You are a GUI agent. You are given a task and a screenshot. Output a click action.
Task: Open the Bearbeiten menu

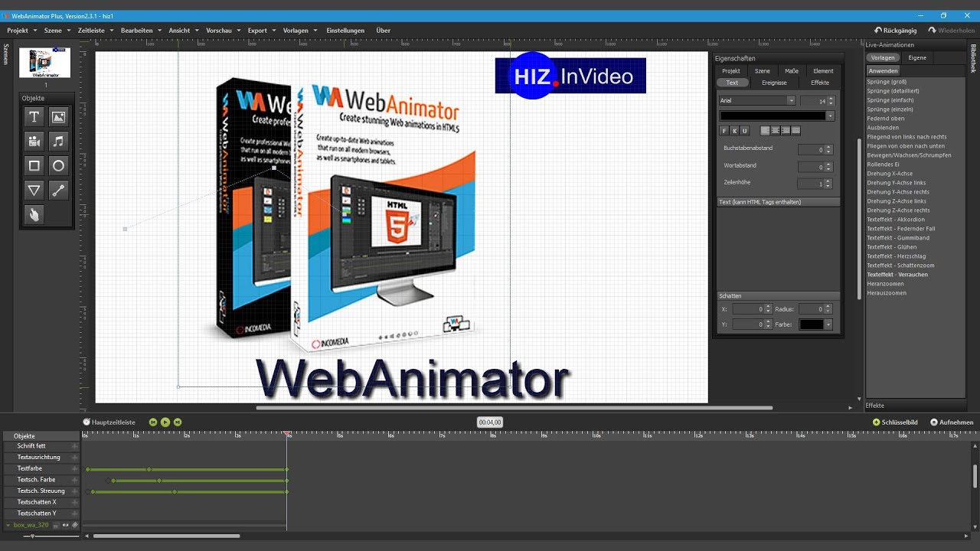coord(136,31)
